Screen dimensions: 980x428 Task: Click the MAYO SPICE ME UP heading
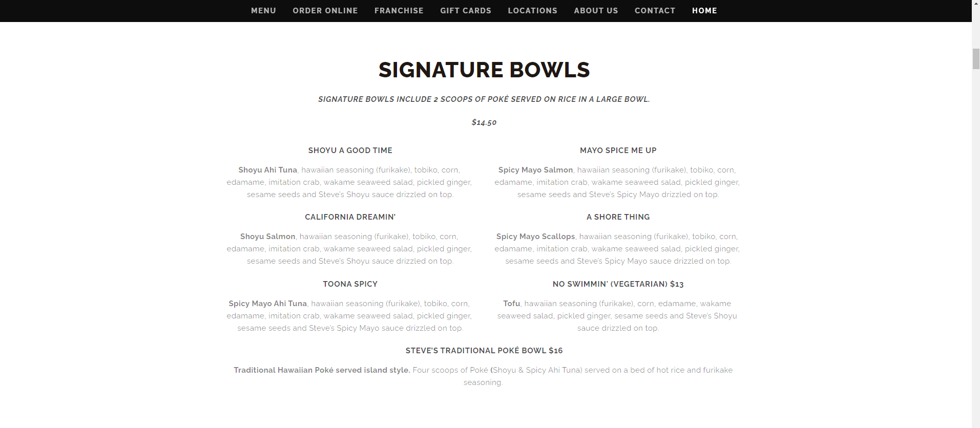tap(618, 150)
